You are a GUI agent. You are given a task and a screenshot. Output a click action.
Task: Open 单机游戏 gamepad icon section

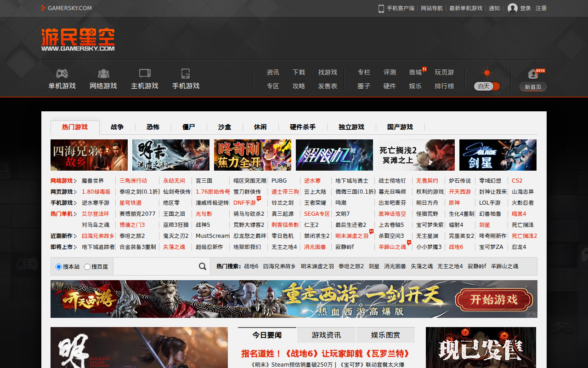pyautogui.click(x=62, y=74)
